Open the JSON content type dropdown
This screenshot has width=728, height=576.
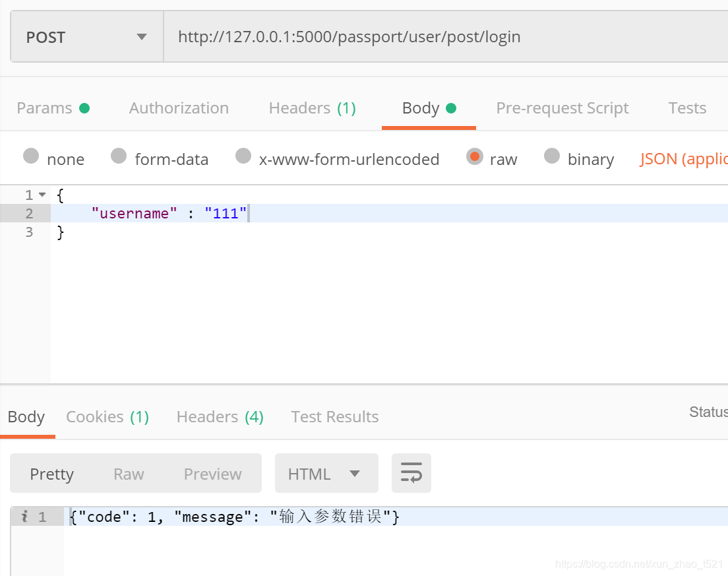click(x=683, y=159)
